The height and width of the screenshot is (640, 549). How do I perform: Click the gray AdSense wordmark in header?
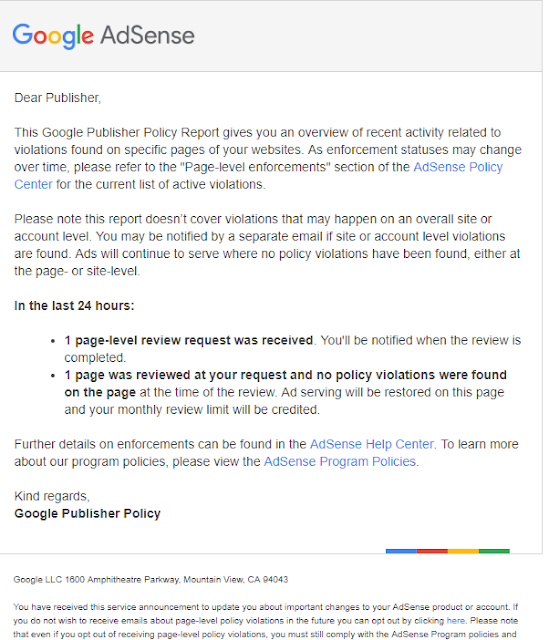[x=147, y=35]
